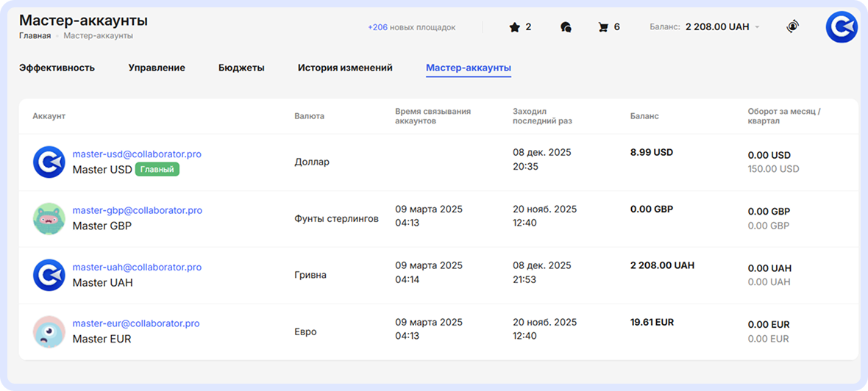Open the История изменений tab
The height and width of the screenshot is (391, 868).
coord(345,68)
